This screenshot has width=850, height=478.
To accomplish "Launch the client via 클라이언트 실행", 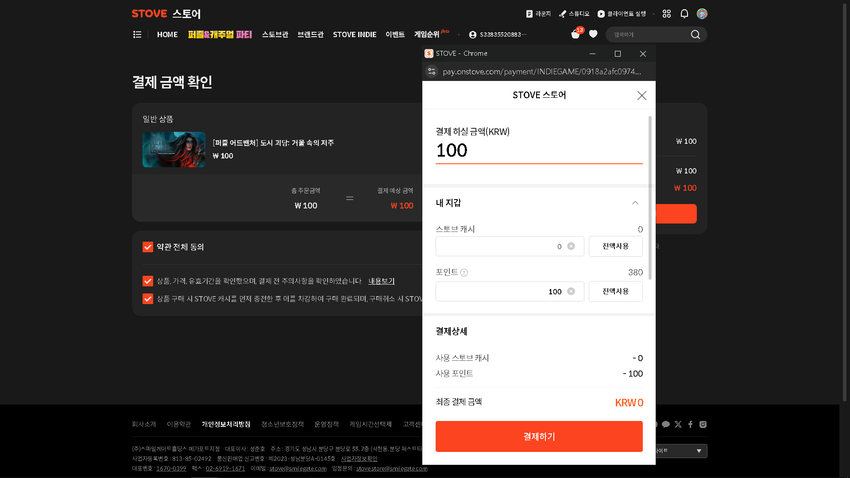I will 622,14.
